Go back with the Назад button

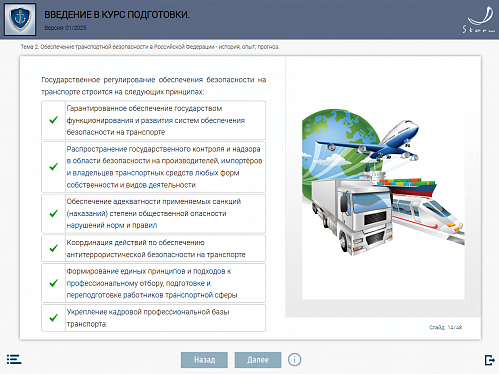(x=204, y=360)
